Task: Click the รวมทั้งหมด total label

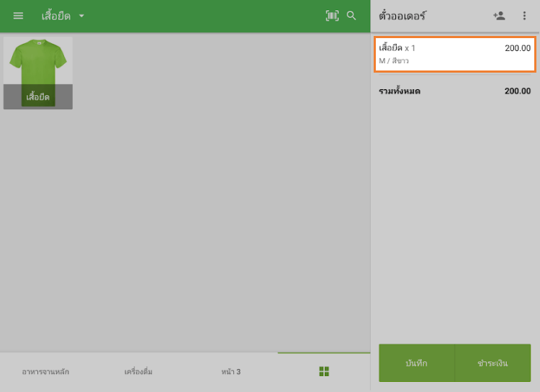Action: pyautogui.click(x=400, y=91)
